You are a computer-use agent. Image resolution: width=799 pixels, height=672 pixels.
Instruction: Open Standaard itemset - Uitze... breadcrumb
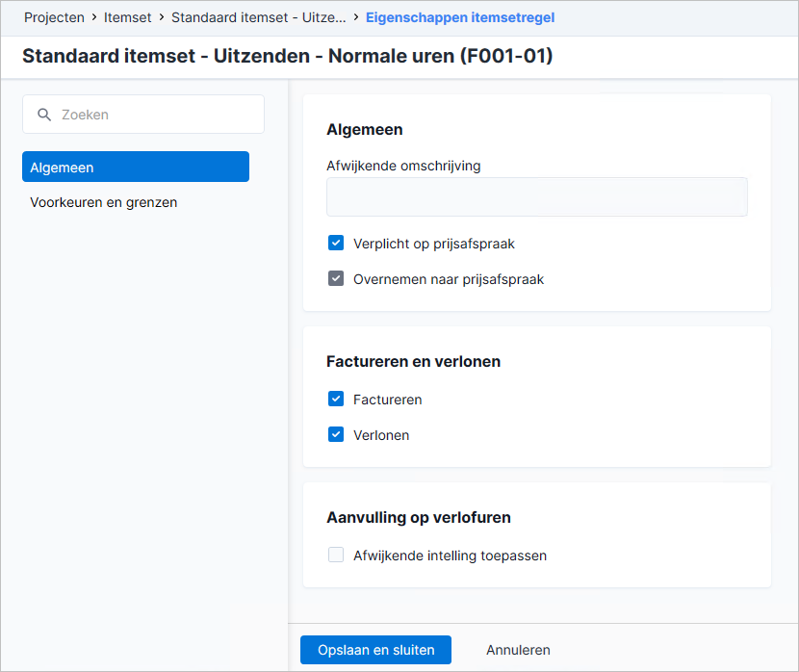click(x=258, y=17)
